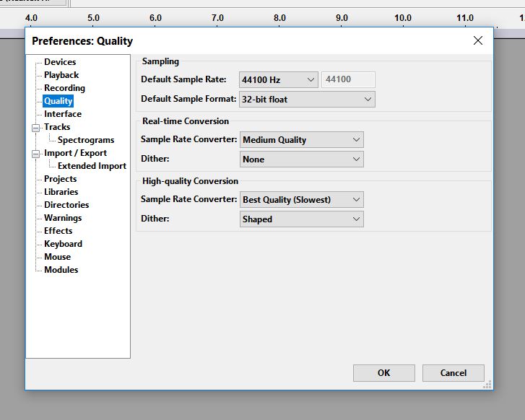The image size is (525, 420).
Task: Select the highlighted Quality category
Action: point(58,101)
